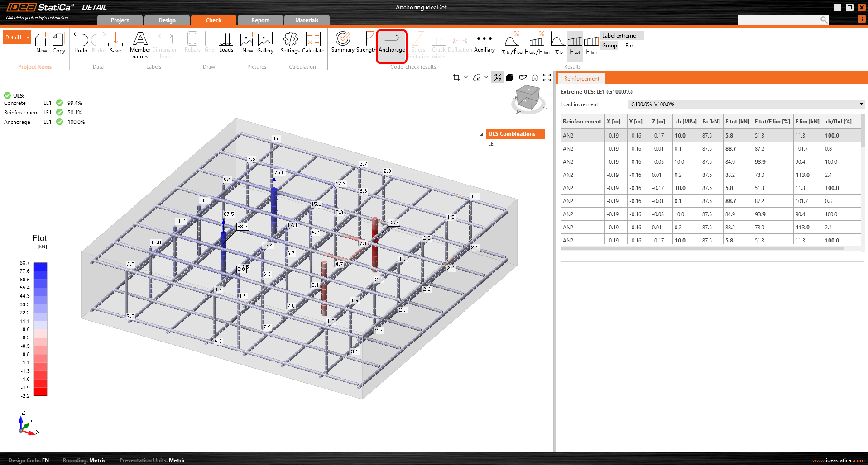Open the Materials tab
The height and width of the screenshot is (465, 868).
[307, 20]
